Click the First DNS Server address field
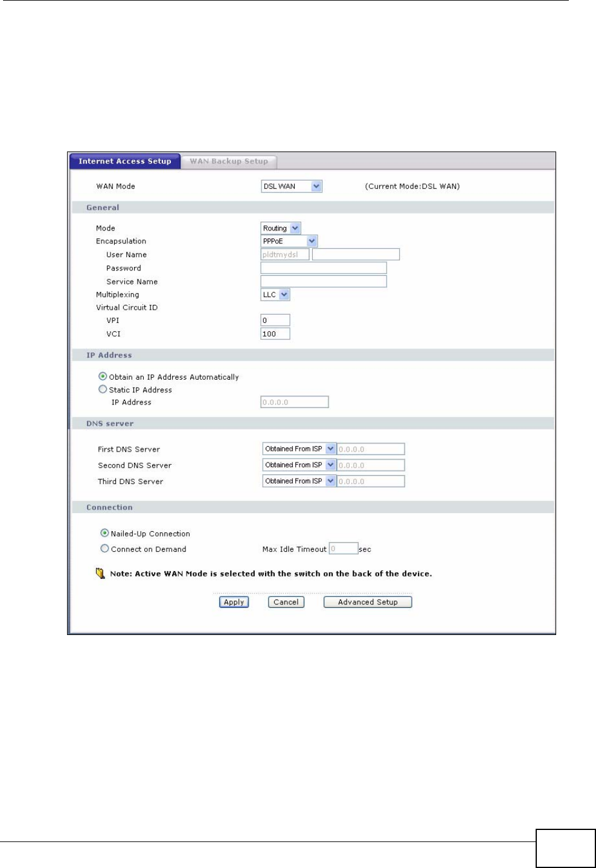Viewport: 596px width, 868px height. point(370,449)
